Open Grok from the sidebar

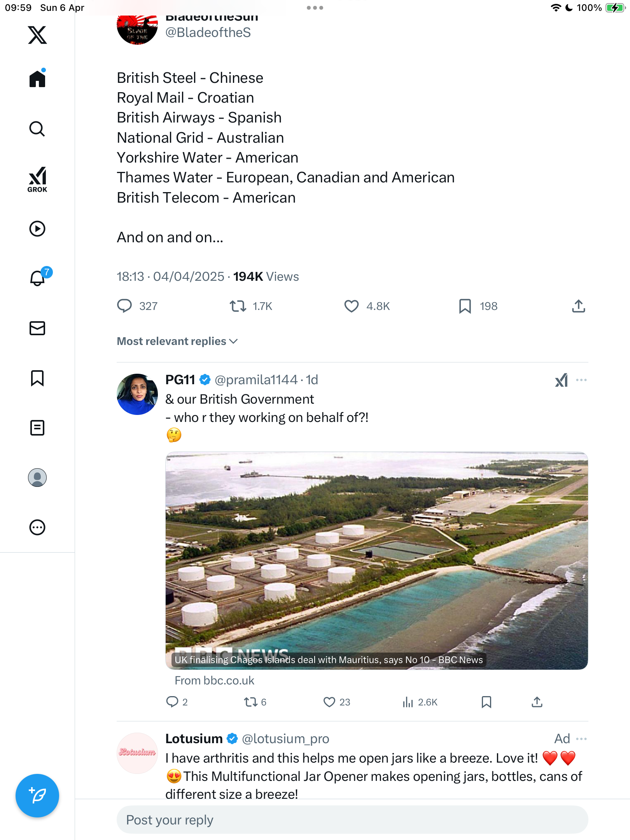click(x=37, y=179)
